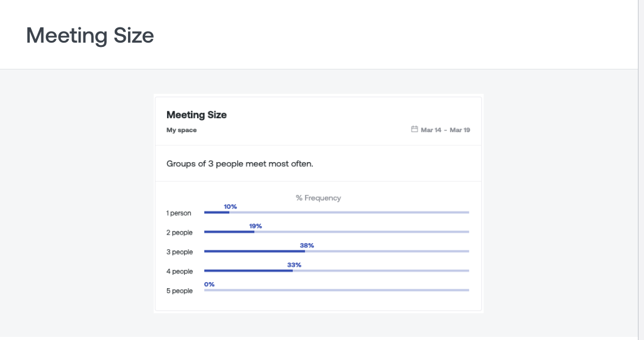Image resolution: width=644 pixels, height=340 pixels.
Task: Click the 19% frequency bar for 2 people
Action: [229, 232]
